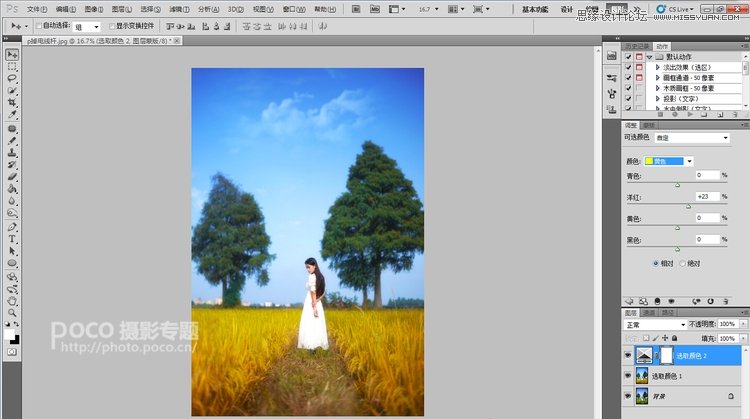750x419 pixels.
Task: Select the Rectangular Marquee tool
Action: pos(12,67)
